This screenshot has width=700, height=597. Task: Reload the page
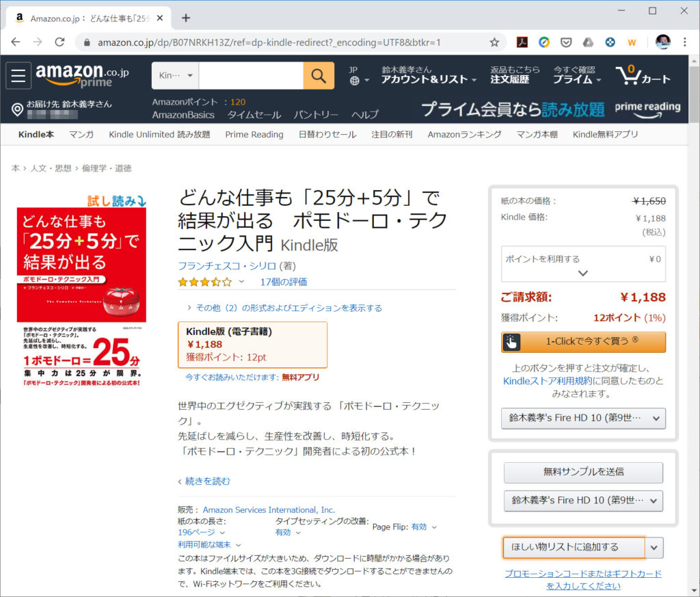[59, 42]
